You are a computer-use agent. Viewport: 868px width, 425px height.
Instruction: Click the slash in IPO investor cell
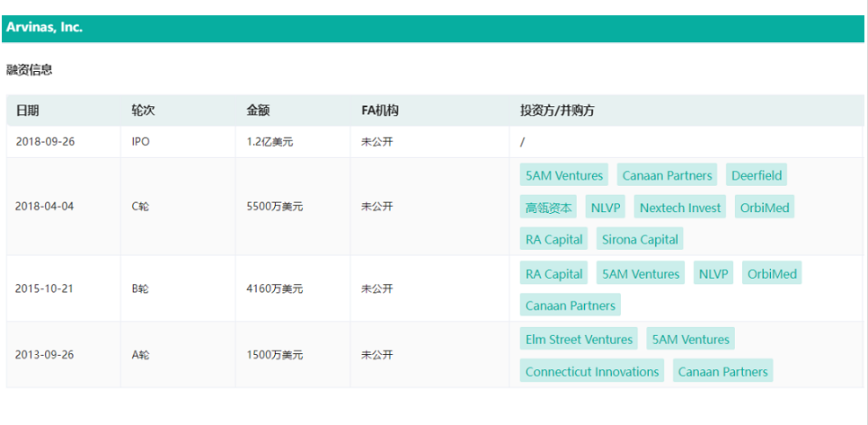pyautogui.click(x=522, y=142)
